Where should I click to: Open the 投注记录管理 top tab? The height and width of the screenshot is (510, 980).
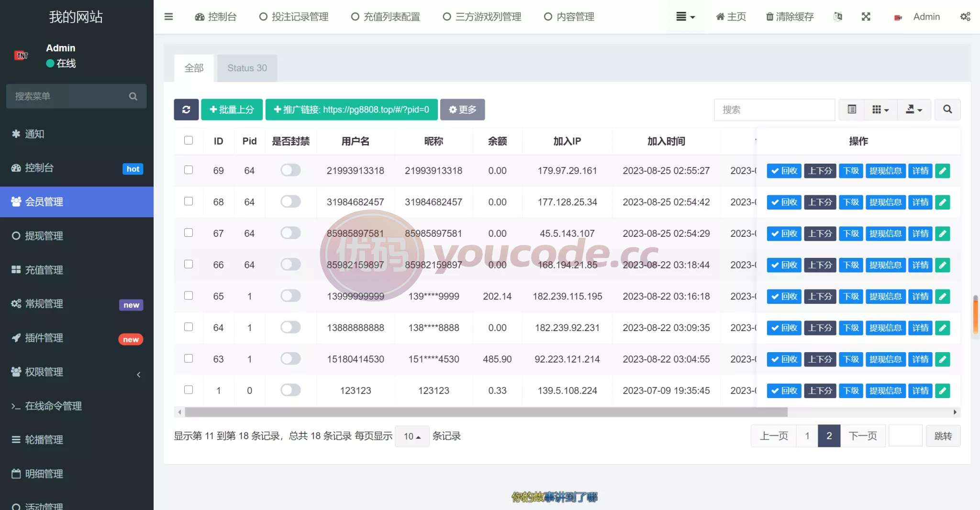point(294,17)
